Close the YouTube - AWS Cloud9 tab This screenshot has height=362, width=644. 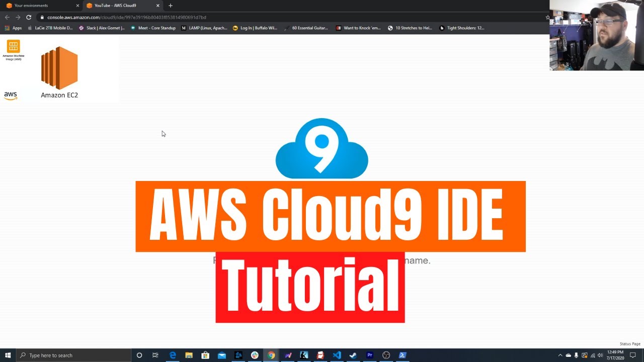point(158,6)
